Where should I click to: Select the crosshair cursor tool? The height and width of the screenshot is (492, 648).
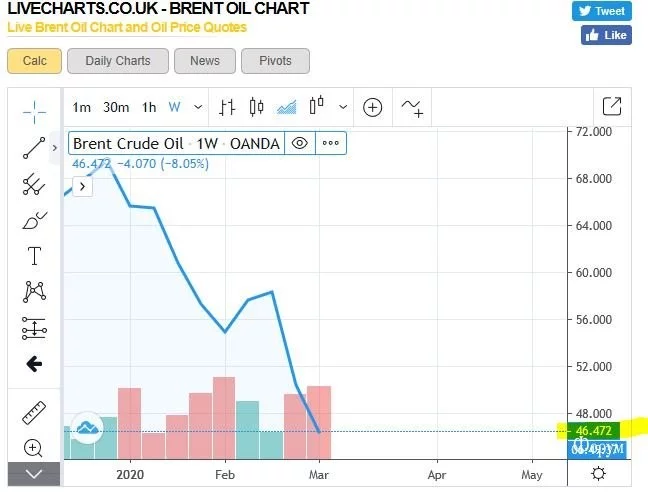34,110
